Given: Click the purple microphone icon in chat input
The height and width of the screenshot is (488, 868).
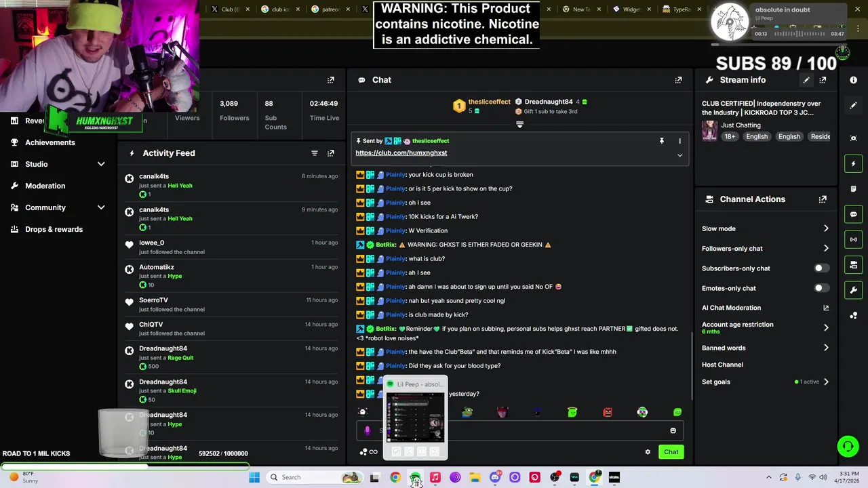Looking at the screenshot, I should (x=368, y=430).
